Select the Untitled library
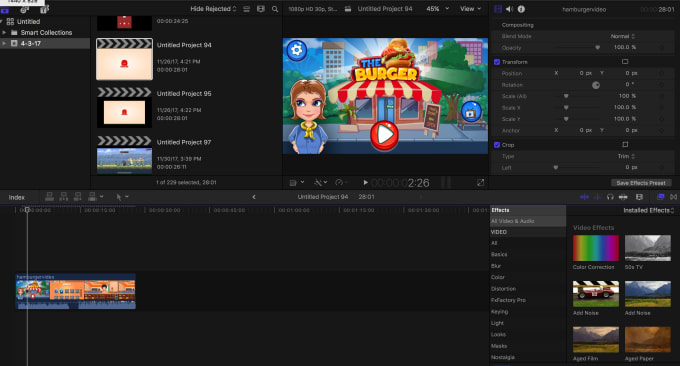 click(29, 21)
